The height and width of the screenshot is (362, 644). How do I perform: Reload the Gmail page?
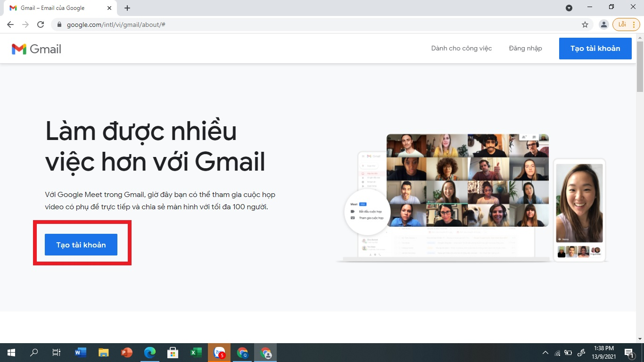click(41, 25)
